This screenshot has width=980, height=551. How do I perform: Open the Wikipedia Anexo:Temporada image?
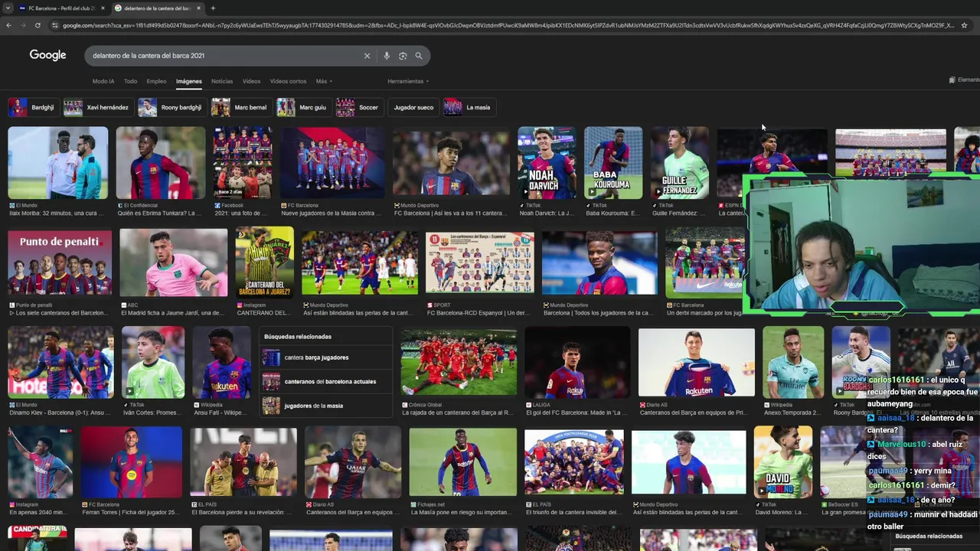click(793, 362)
